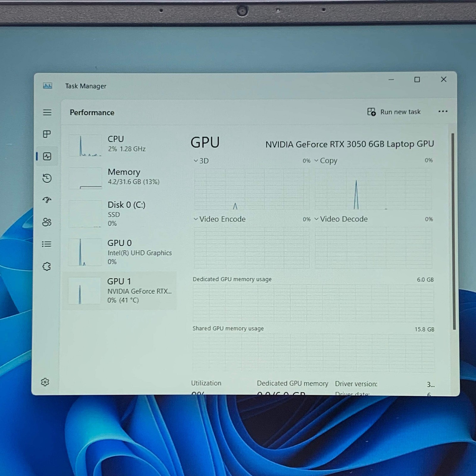Click the 'Performance' page heading
Screen dimensions: 476x476
(92, 112)
